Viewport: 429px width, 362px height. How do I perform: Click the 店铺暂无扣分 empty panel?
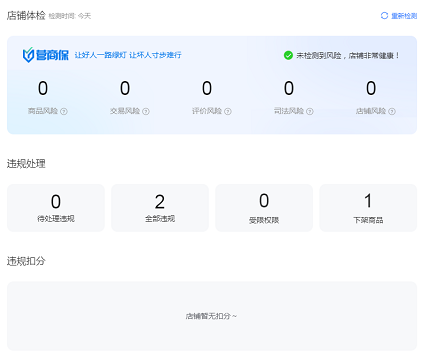pos(212,316)
